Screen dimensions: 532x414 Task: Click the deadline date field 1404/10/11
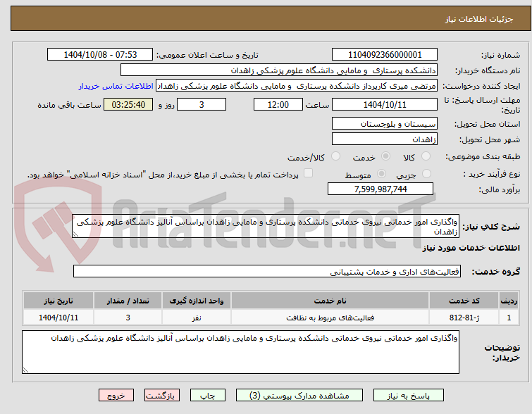pos(385,104)
